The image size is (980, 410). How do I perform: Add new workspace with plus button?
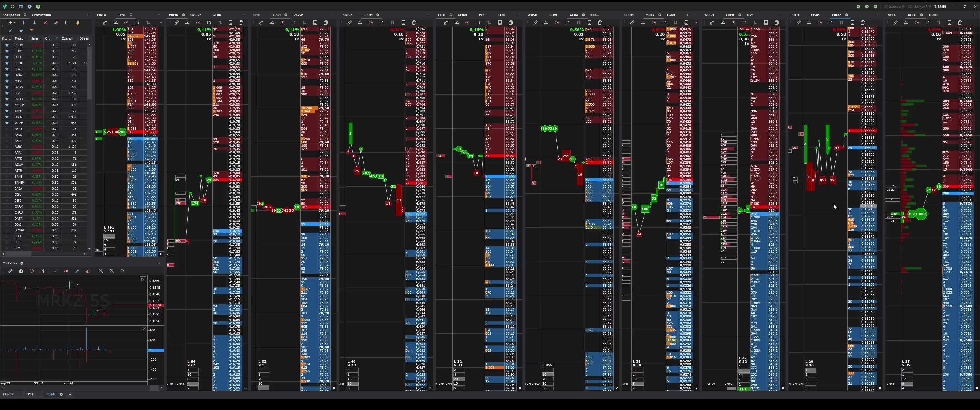point(70,394)
